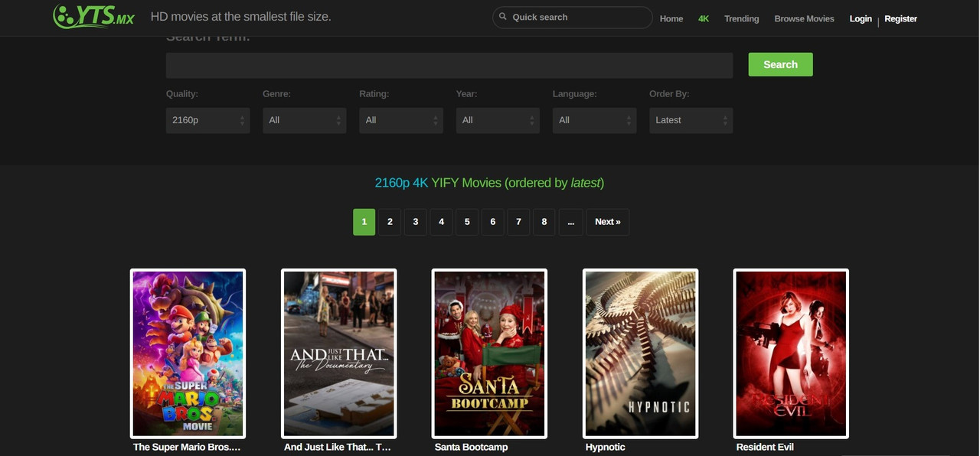The height and width of the screenshot is (456, 980).
Task: Go to pagination page 3
Action: 416,222
